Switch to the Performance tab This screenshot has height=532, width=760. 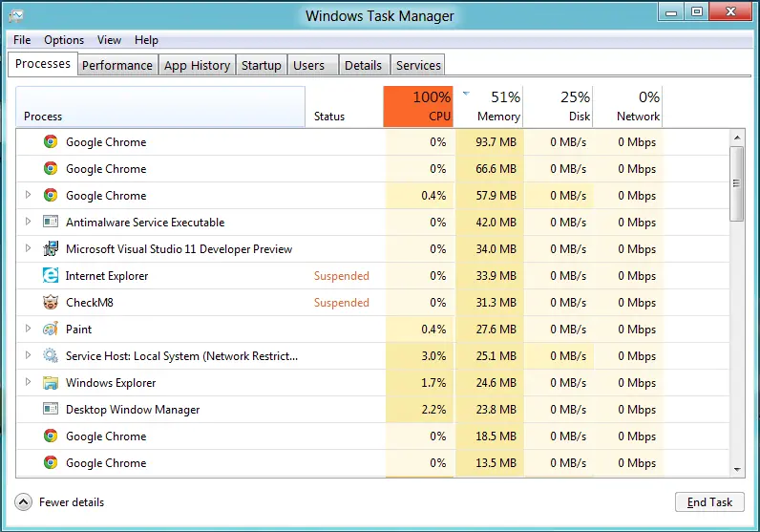tap(116, 65)
